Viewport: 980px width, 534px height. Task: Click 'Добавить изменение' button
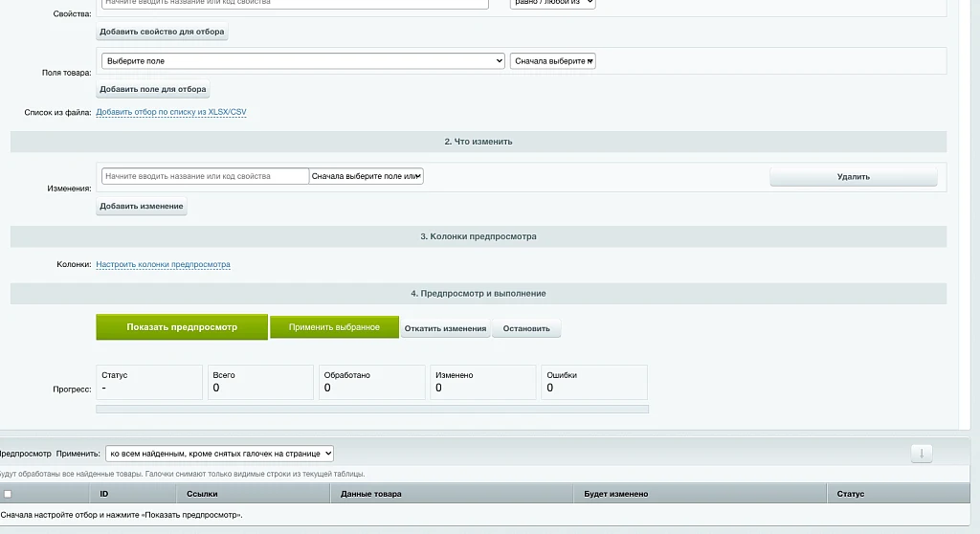[142, 206]
